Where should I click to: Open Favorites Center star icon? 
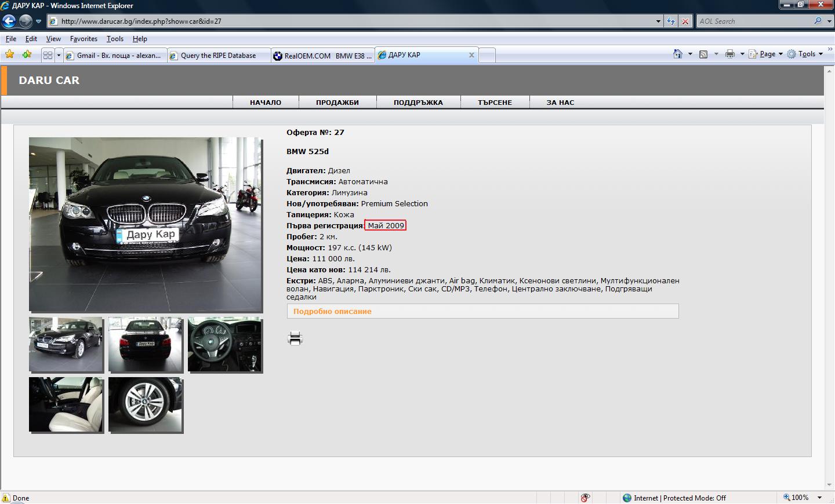(10, 54)
